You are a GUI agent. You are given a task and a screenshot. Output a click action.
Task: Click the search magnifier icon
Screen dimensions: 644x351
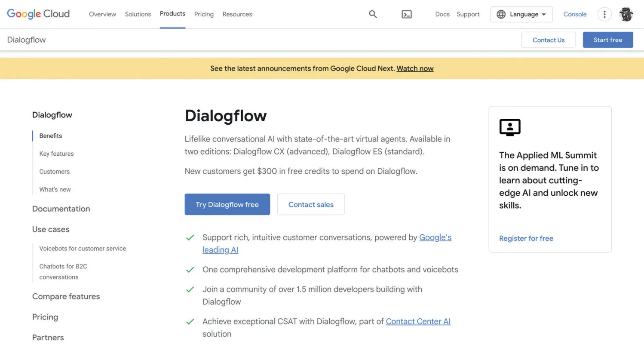tap(373, 14)
